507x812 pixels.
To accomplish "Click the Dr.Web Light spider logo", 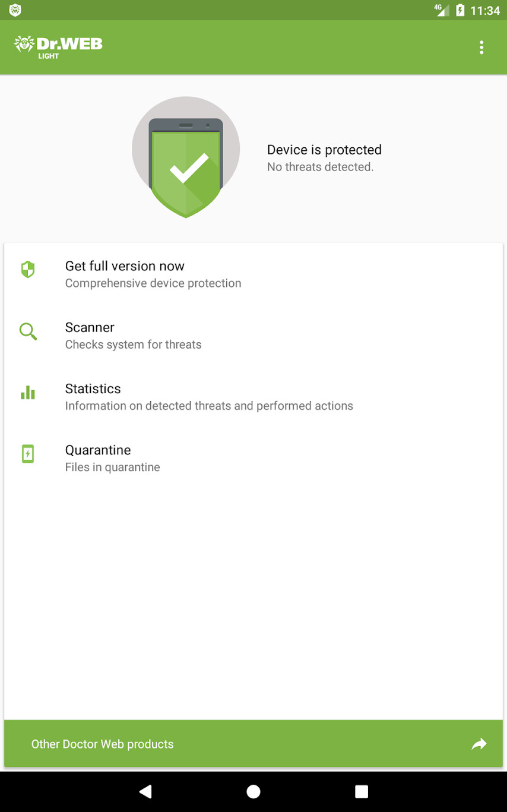I will click(58, 47).
